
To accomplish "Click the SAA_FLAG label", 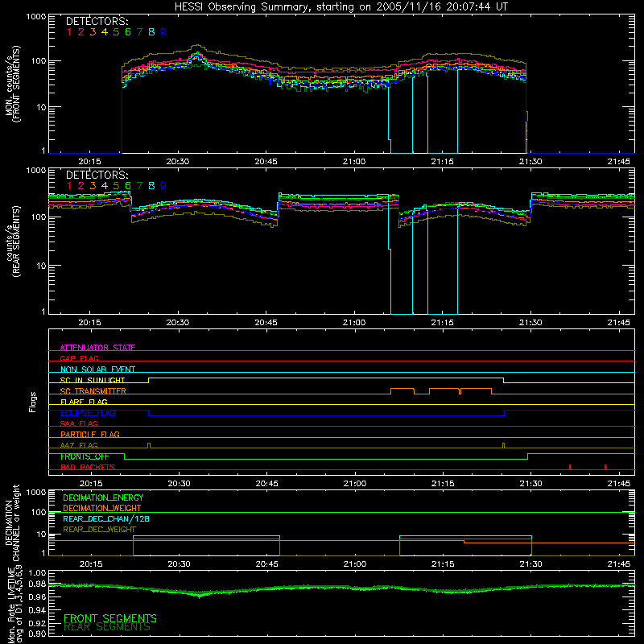I will [x=79, y=423].
